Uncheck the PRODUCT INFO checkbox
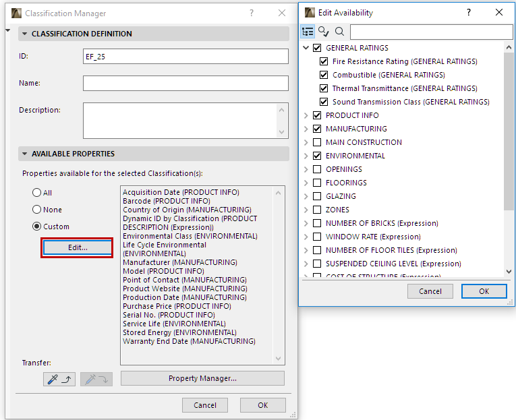 point(317,115)
